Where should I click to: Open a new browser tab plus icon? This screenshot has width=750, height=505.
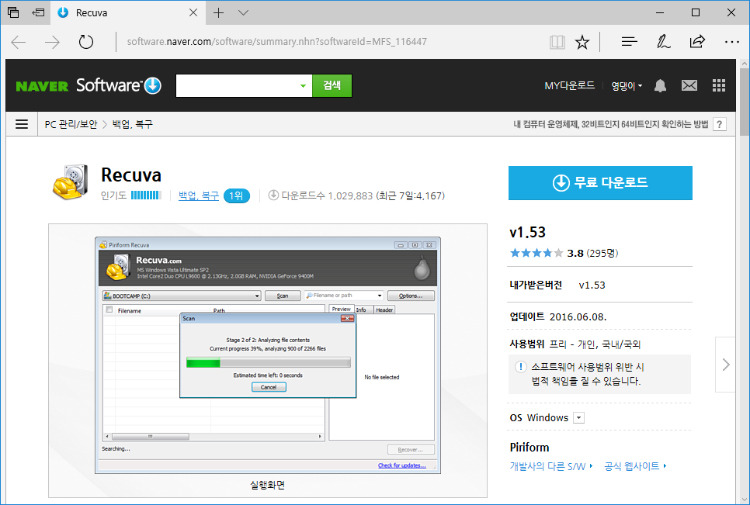[218, 13]
